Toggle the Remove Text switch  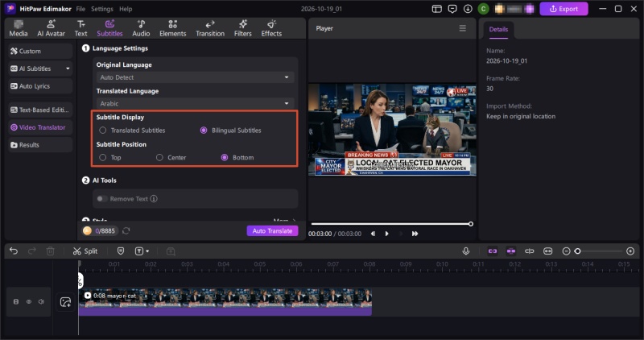pos(101,198)
